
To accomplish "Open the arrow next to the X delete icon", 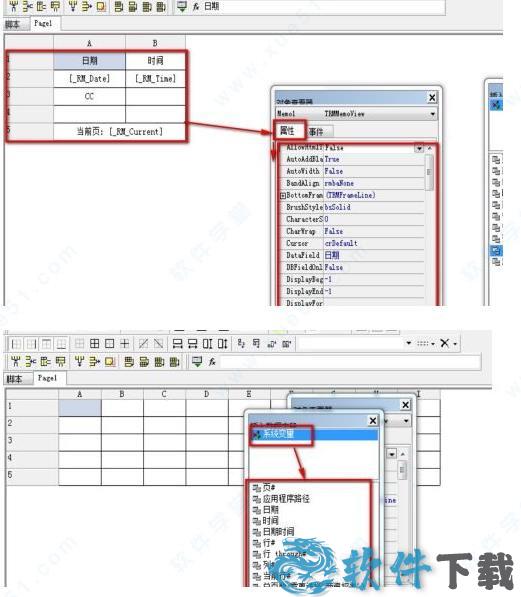I will [x=455, y=344].
